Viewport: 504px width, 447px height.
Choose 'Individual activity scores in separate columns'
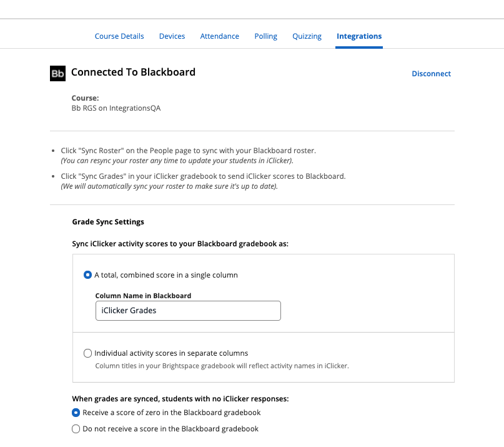[87, 353]
